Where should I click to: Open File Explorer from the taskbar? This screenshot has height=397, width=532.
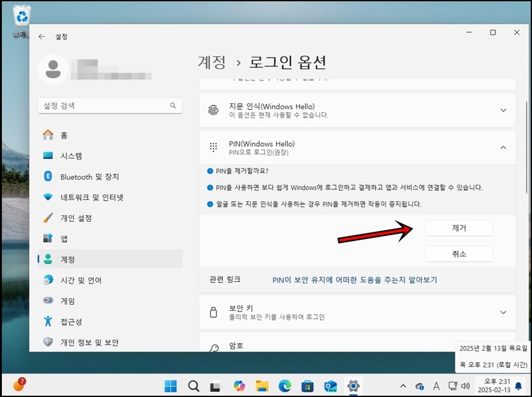tap(262, 386)
